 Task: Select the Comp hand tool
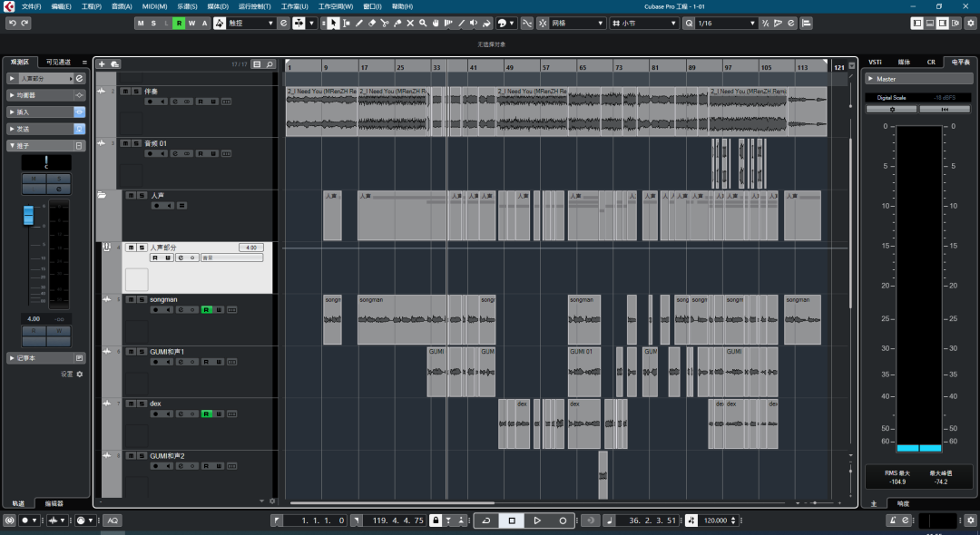tap(436, 23)
